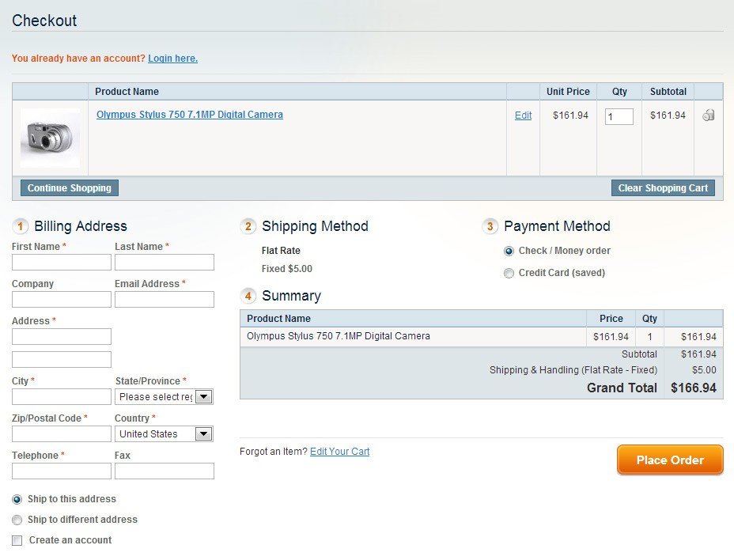Viewport: 734px width, 560px height.
Task: Click the Login here link
Action: (172, 59)
